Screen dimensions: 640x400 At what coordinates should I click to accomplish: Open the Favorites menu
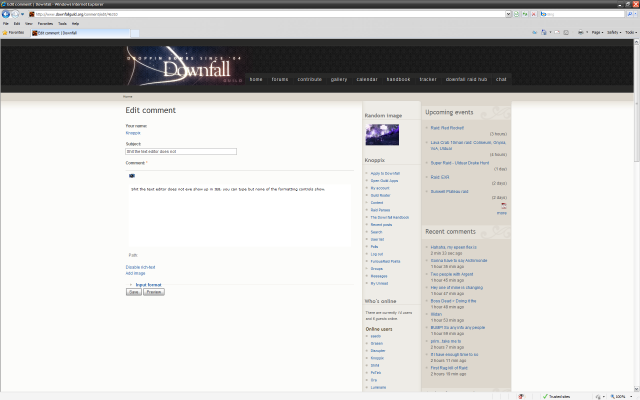45,24
